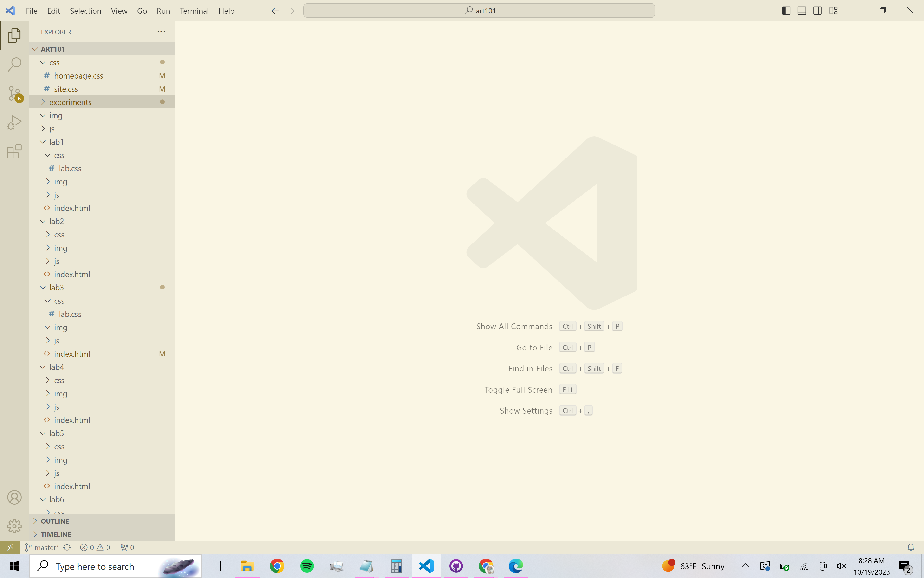Open File Explorer from the taskbar
The image size is (924, 578).
(x=247, y=566)
